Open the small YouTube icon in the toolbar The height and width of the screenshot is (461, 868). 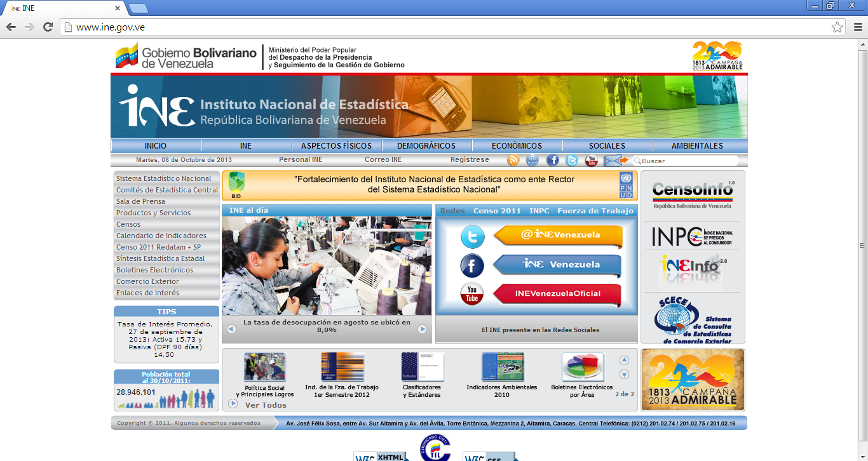592,161
